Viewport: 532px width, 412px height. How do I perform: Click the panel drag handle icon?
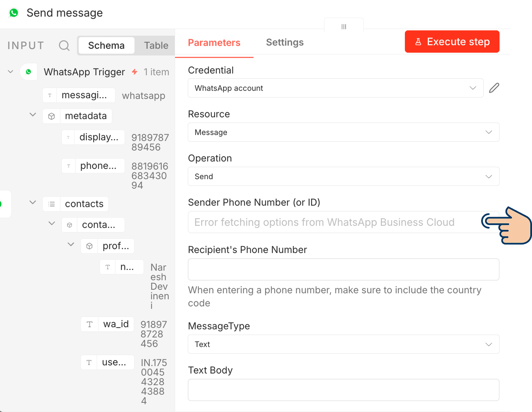click(344, 27)
